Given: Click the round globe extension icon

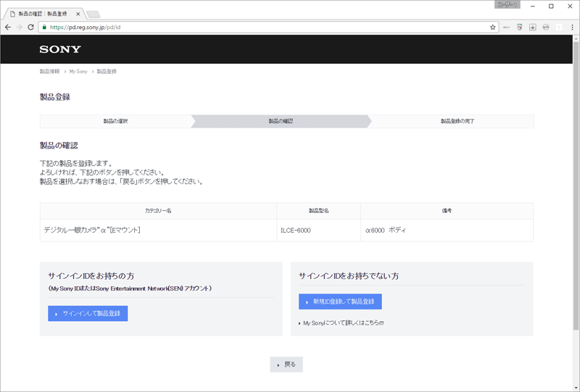Looking at the screenshot, I should click(546, 27).
